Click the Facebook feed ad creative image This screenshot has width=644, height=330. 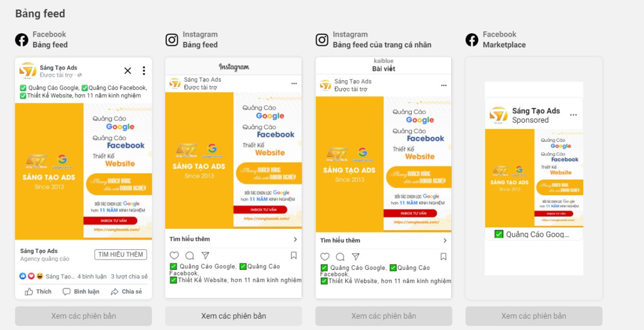[83, 171]
